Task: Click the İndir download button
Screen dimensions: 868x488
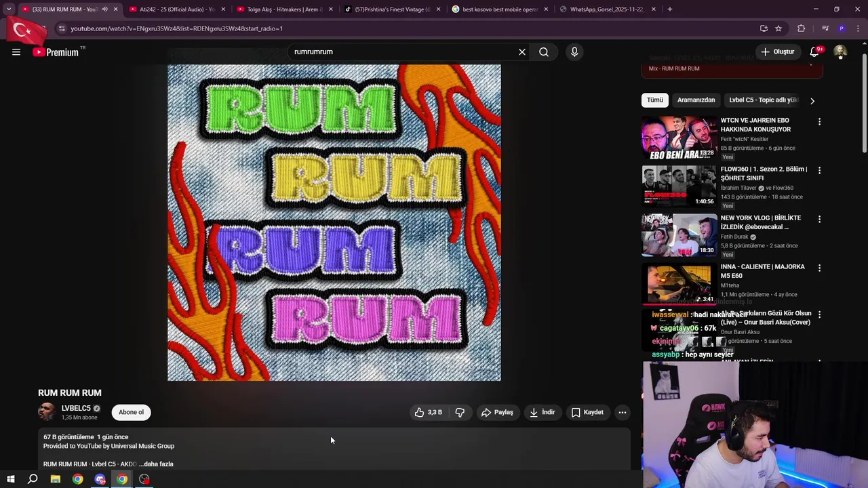Action: [x=542, y=412]
